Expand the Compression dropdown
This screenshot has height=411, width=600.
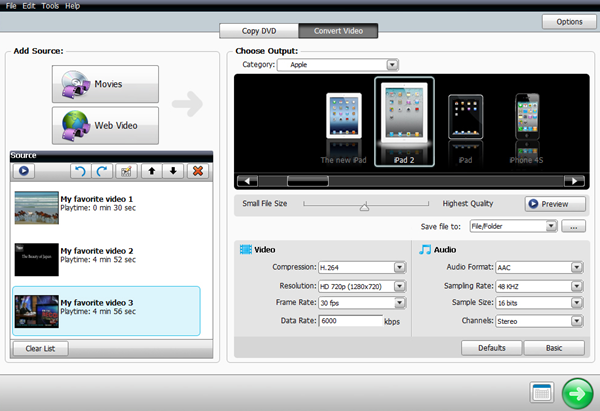click(399, 267)
